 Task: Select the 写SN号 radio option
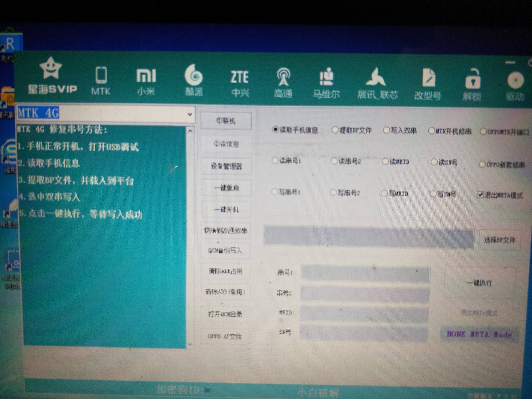pyautogui.click(x=443, y=194)
